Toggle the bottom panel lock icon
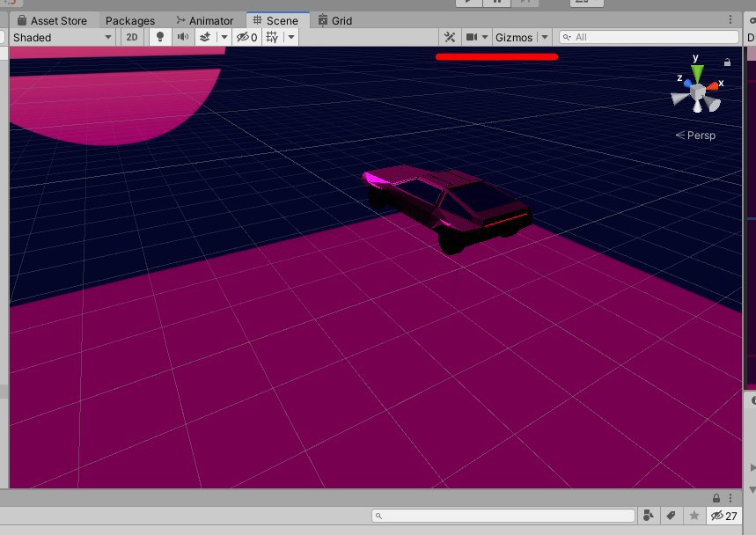 pos(716,498)
